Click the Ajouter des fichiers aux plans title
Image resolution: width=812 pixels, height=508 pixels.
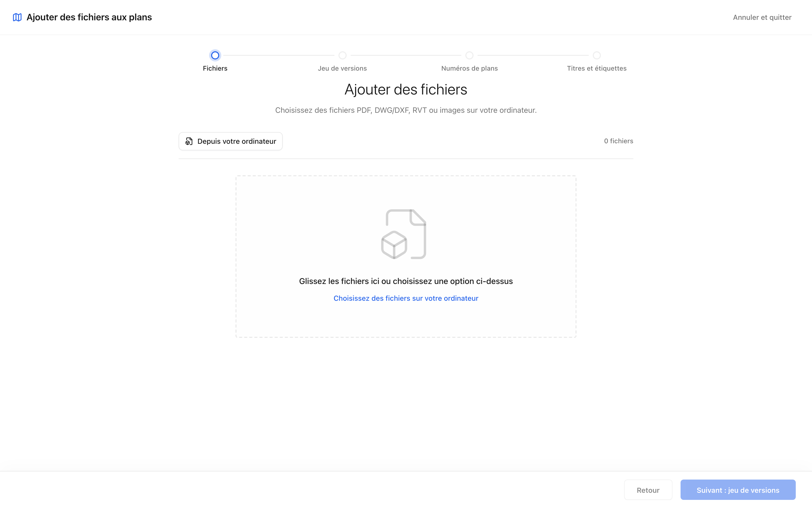click(89, 17)
